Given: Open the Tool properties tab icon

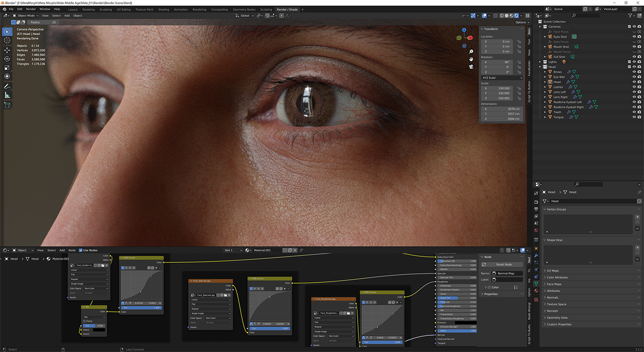Looking at the screenshot, I should pos(536,193).
